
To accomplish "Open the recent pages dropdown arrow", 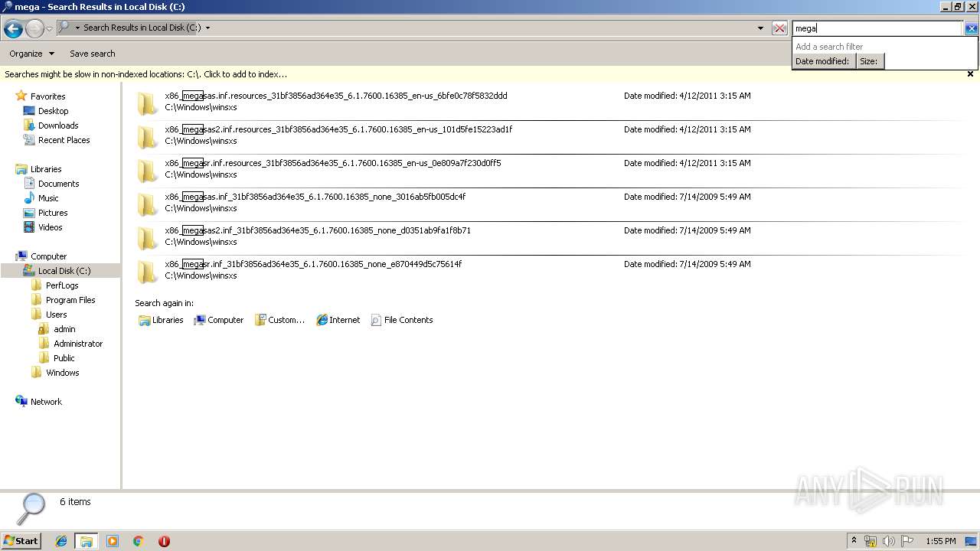I will pyautogui.click(x=50, y=29).
